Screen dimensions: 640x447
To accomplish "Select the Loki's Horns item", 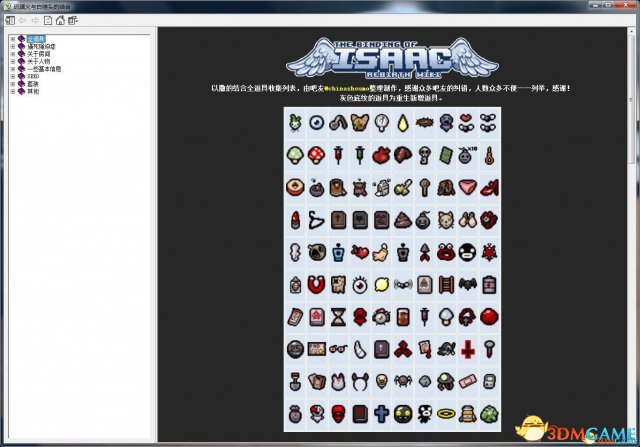I will click(x=360, y=382).
